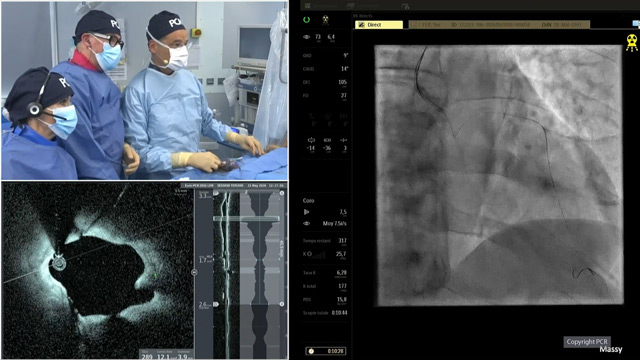The width and height of the screenshot is (640, 360).
Task: Click the small radiation icon beside power icon
Action: pos(325,20)
